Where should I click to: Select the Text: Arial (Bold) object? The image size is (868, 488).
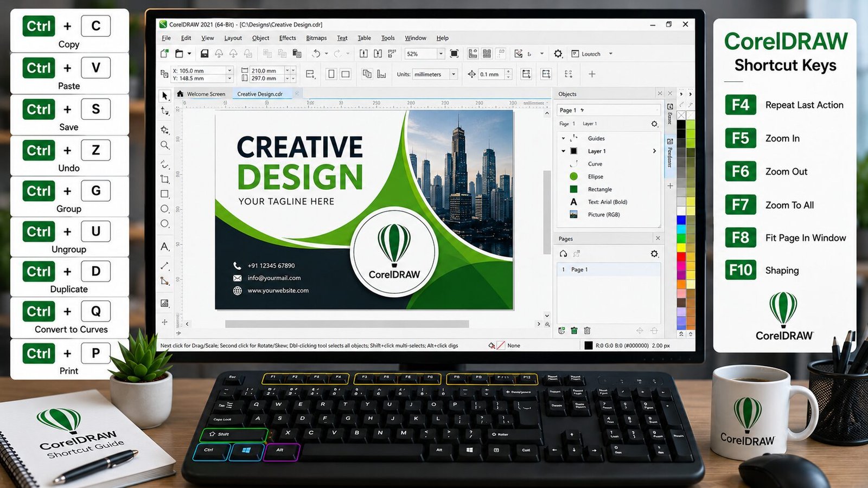(607, 202)
